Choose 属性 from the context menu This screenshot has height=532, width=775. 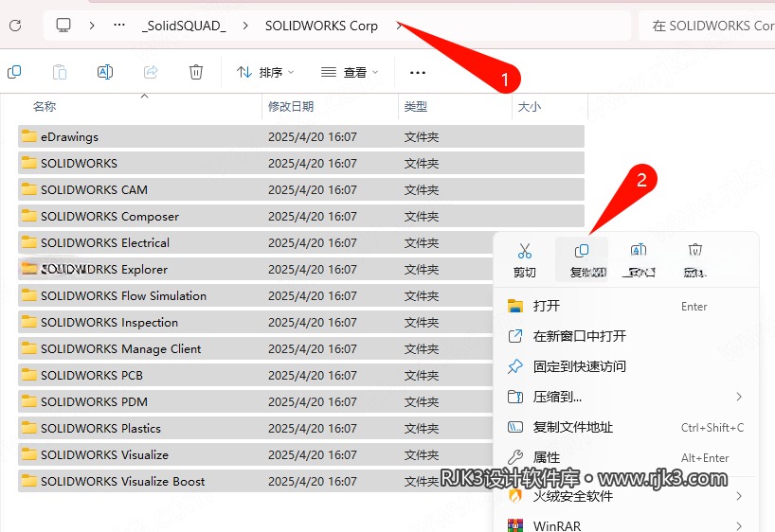point(625,457)
